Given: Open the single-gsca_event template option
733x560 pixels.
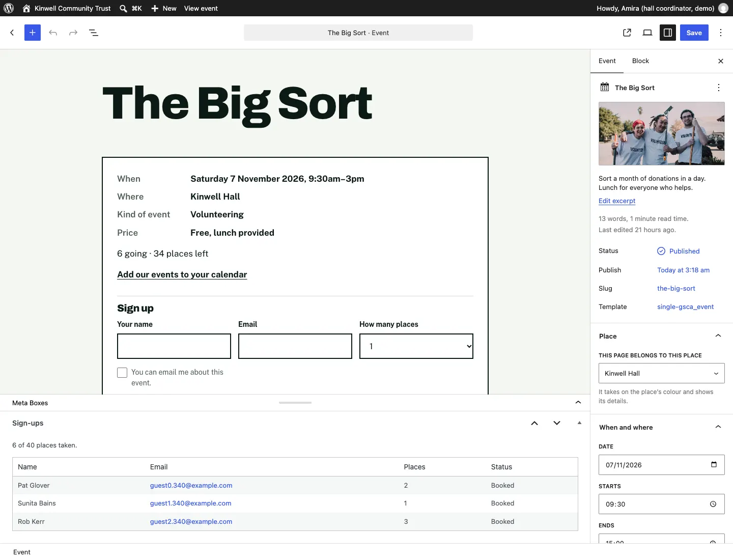Looking at the screenshot, I should click(685, 306).
